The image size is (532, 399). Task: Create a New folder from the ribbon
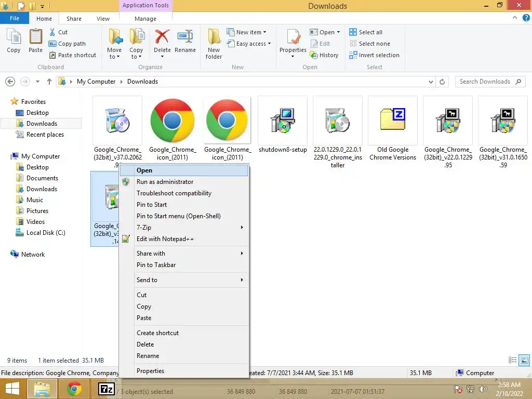[214, 44]
